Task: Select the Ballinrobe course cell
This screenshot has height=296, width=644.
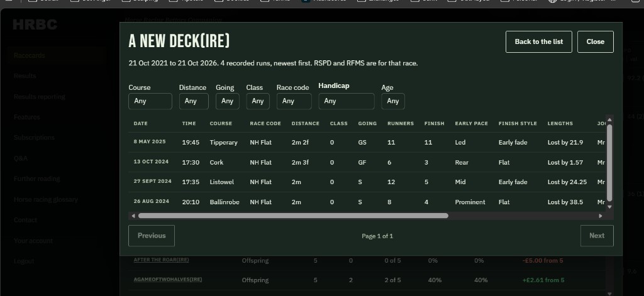Action: click(225, 202)
